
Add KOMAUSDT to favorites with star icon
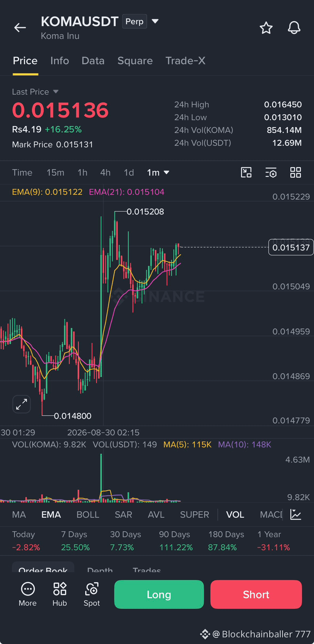[x=266, y=28]
